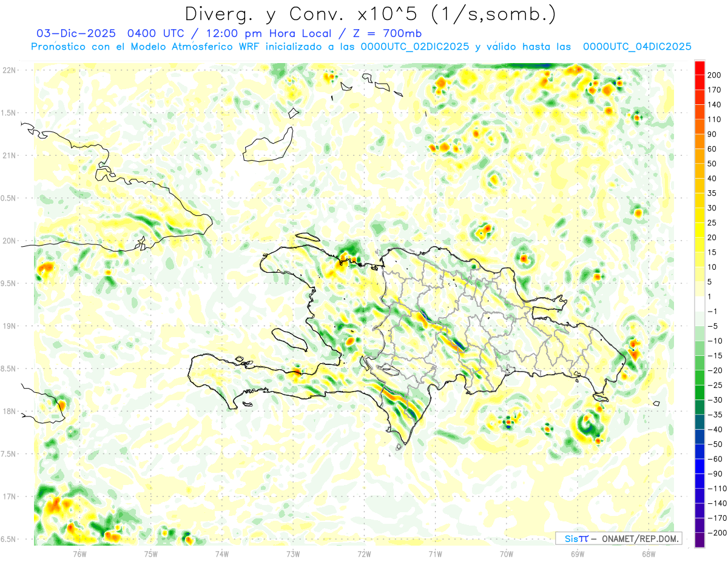Click the '68W' longitude label

tap(649, 554)
